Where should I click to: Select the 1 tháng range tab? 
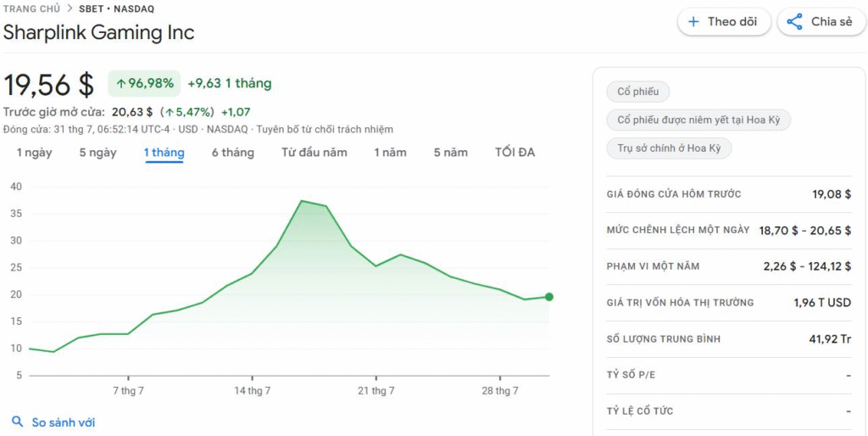(x=164, y=153)
